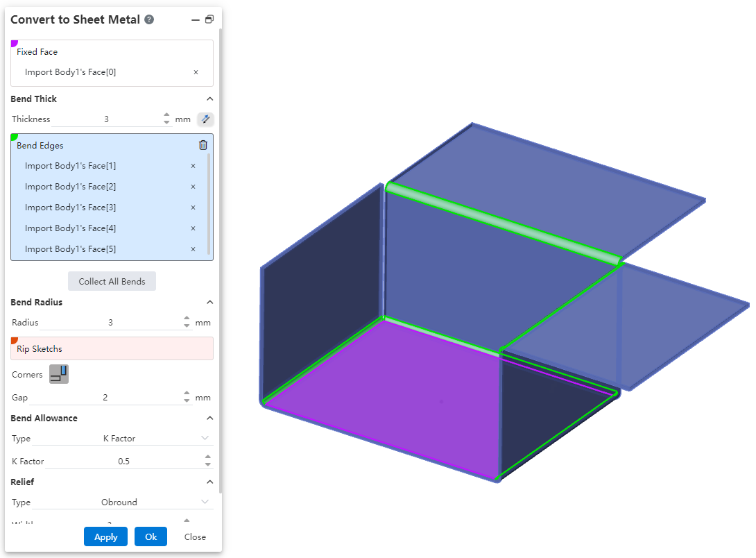Click the help icon beside Convert to Sheet Metal
The width and height of the screenshot is (756, 558).
[149, 19]
